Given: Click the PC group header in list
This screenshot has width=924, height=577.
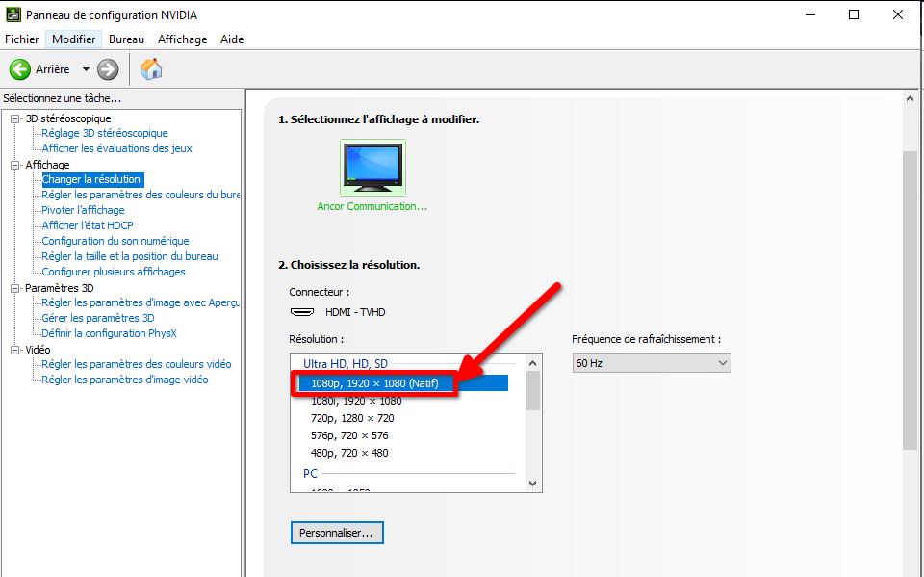Looking at the screenshot, I should pyautogui.click(x=310, y=473).
